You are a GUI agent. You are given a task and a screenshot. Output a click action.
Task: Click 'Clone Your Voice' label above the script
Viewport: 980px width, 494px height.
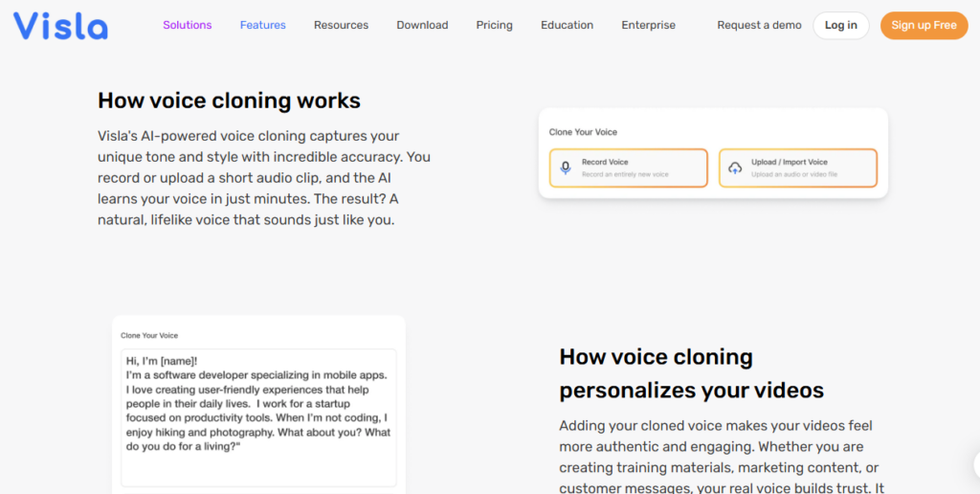(149, 336)
